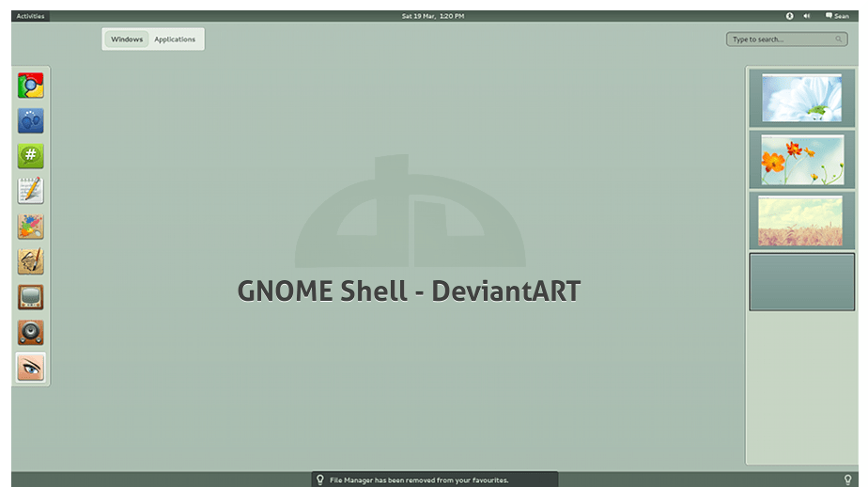Open the volume indicator in top bar
The width and height of the screenshot is (868, 487).
click(x=807, y=16)
